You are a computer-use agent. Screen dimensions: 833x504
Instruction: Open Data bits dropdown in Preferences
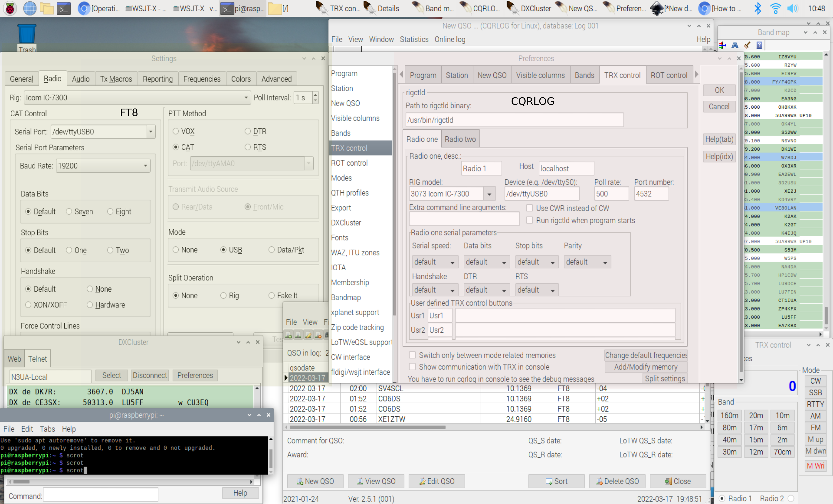486,262
